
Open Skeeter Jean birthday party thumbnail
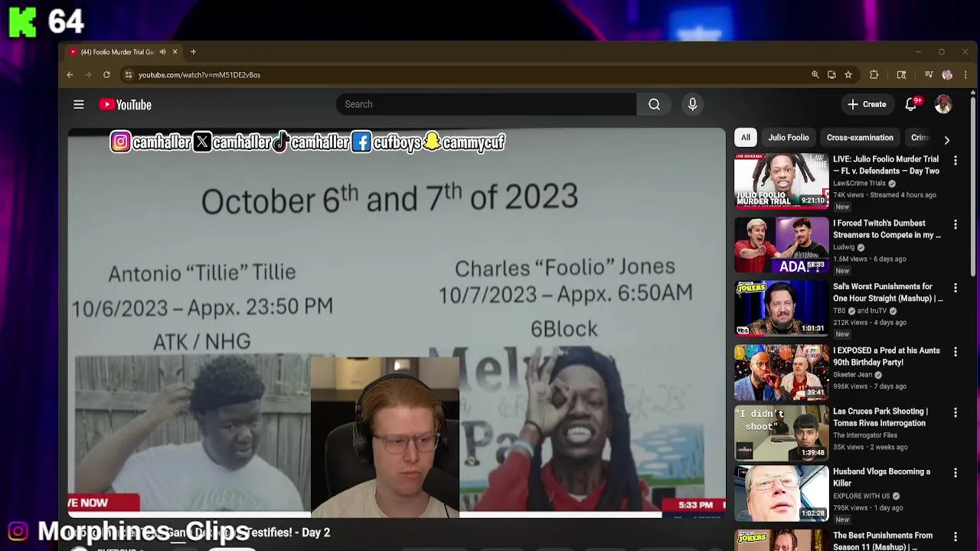pos(781,372)
